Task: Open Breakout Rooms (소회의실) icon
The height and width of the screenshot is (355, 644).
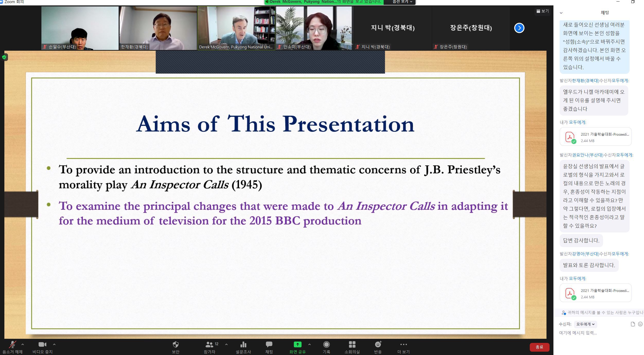Action: click(352, 345)
